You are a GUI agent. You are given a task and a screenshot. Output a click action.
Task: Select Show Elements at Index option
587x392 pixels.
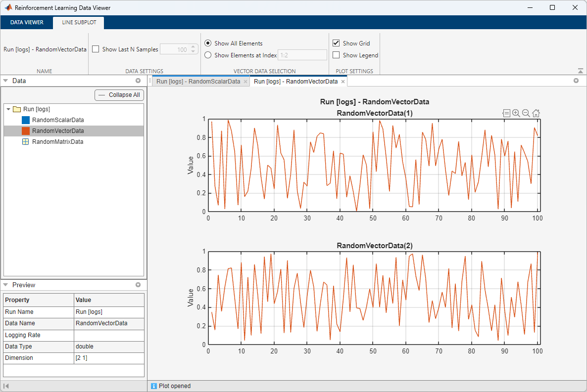pyautogui.click(x=208, y=55)
